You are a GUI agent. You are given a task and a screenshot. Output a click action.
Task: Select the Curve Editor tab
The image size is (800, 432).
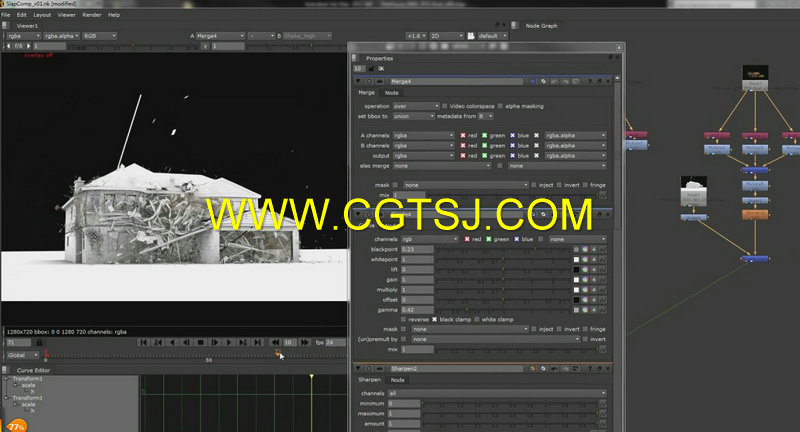(x=33, y=370)
